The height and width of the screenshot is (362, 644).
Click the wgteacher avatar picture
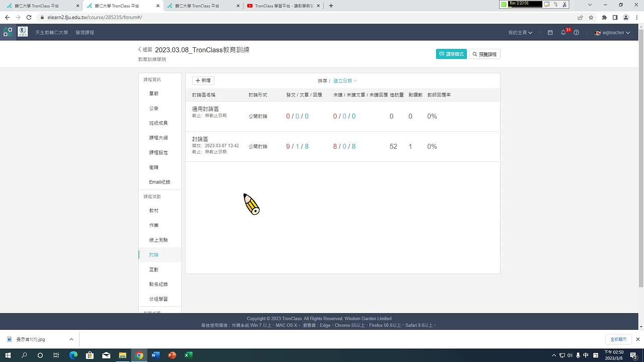click(x=598, y=32)
